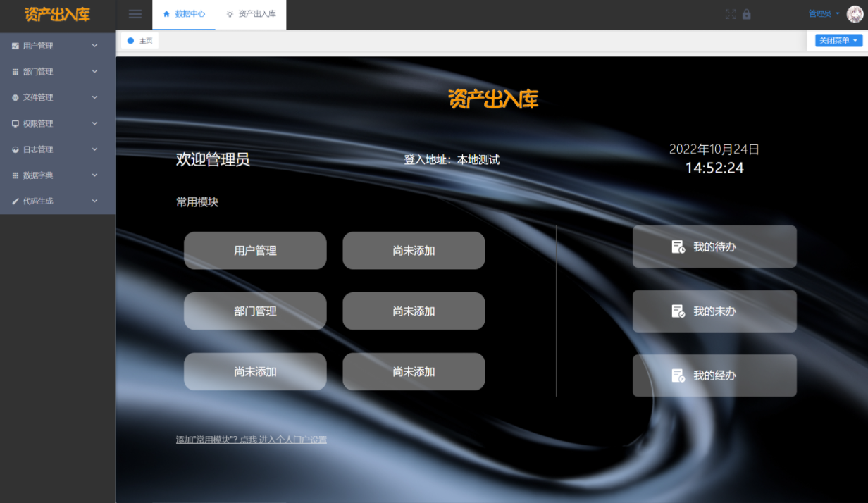Image resolution: width=868 pixels, height=503 pixels.
Task: Click the 2022年10月24日 date text
Action: click(x=714, y=149)
